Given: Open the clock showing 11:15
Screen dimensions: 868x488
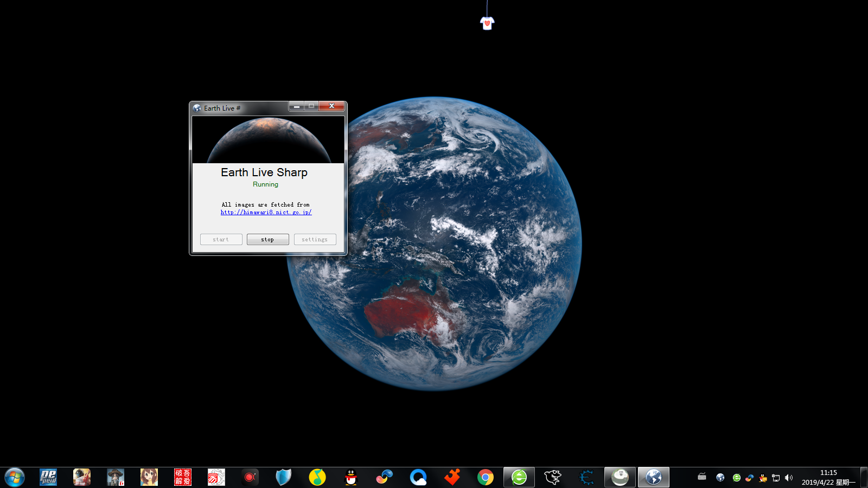Looking at the screenshot, I should point(828,477).
